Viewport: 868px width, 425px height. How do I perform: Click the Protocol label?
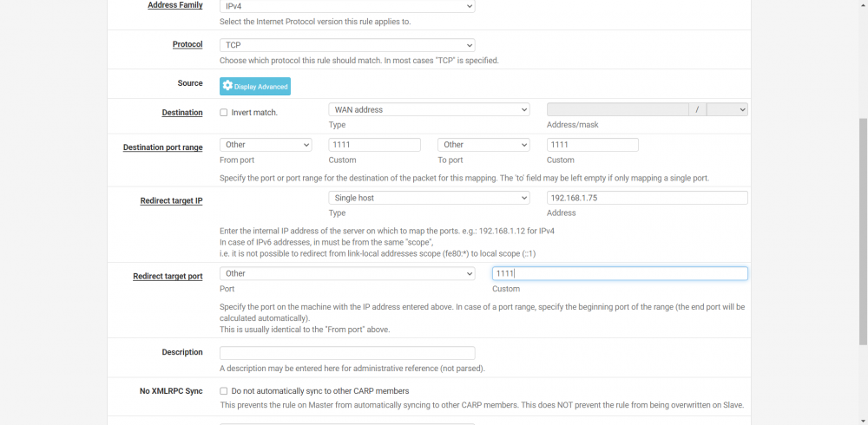187,44
